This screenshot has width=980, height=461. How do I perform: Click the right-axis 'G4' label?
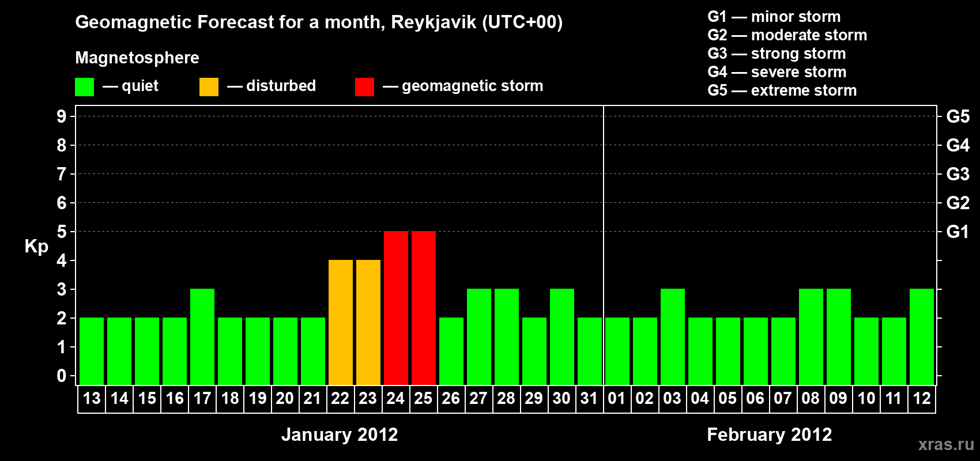[958, 145]
